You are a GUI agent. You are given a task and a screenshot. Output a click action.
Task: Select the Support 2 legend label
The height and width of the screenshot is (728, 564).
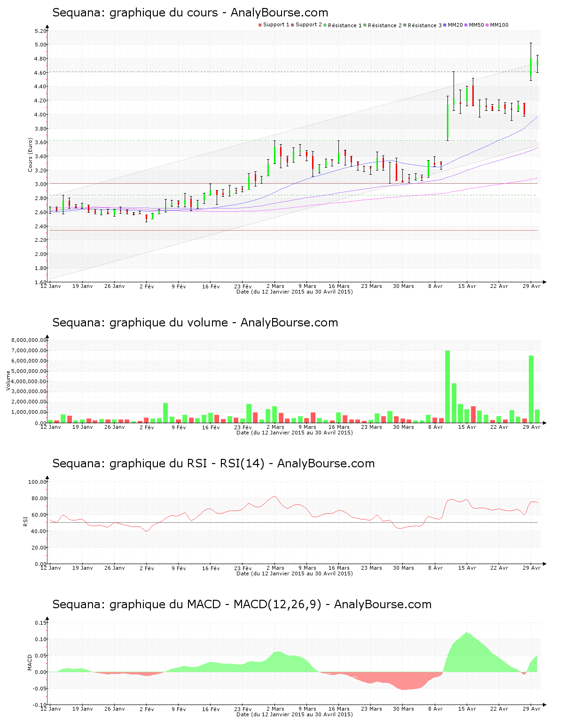click(x=309, y=25)
